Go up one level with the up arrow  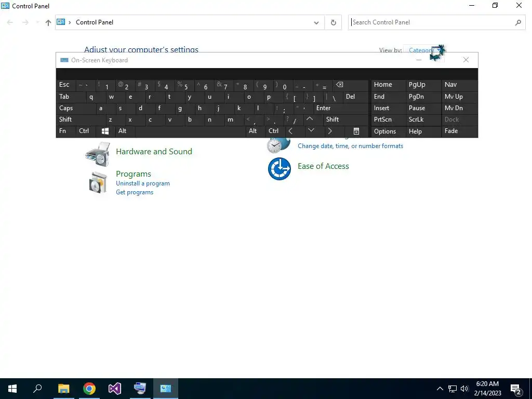(48, 22)
